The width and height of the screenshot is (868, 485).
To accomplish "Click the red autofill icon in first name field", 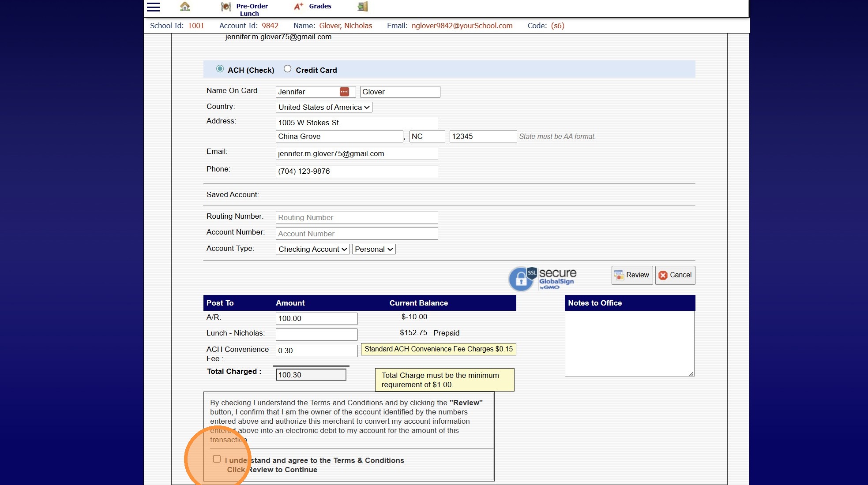I will tap(344, 92).
